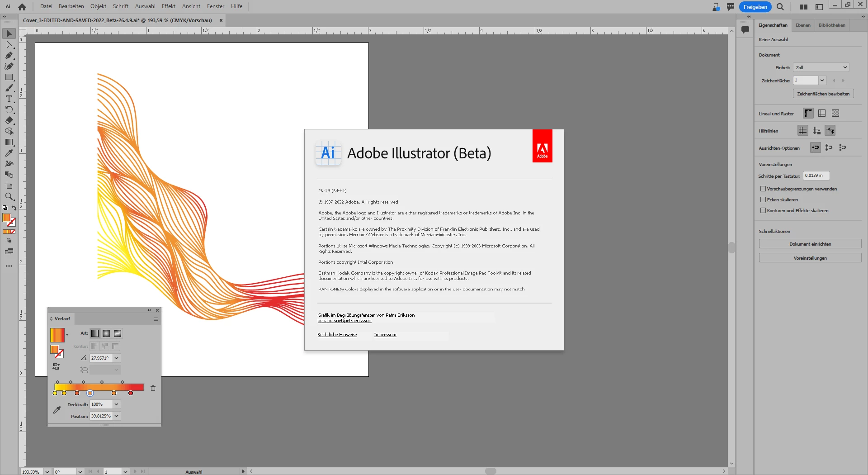Choose radial gradient type
The width and height of the screenshot is (868, 475).
[x=106, y=333]
